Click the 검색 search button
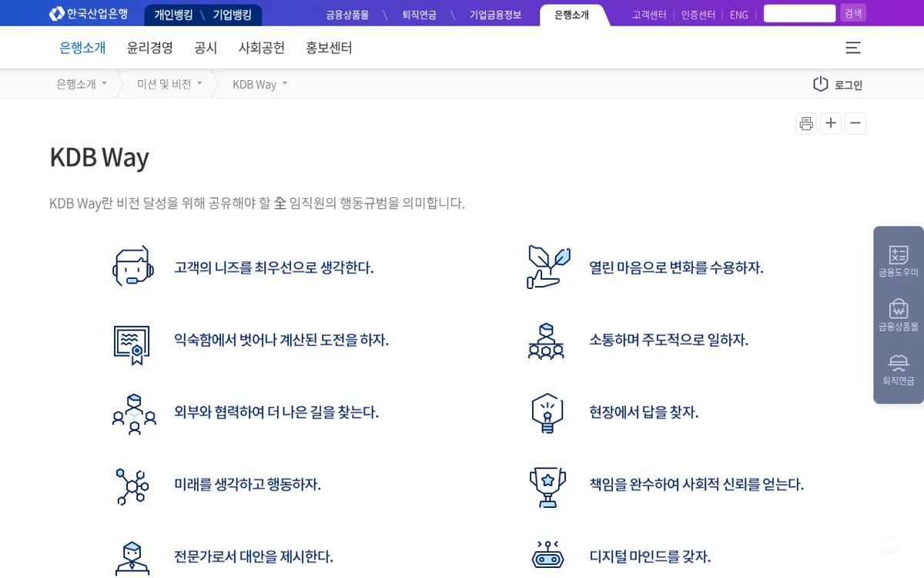This screenshot has width=924, height=578. pos(853,13)
